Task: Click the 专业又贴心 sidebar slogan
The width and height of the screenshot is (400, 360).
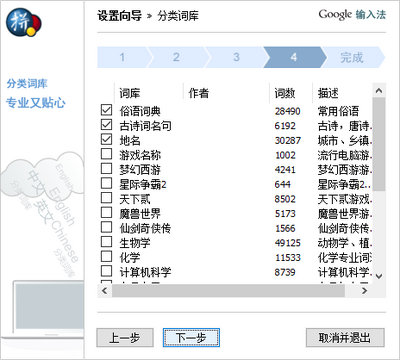Action: 35,103
